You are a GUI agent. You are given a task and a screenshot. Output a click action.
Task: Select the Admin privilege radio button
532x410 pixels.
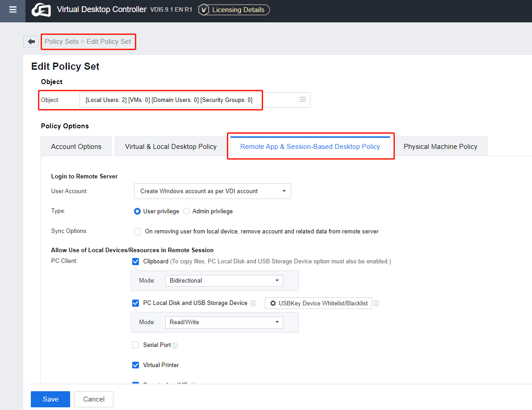pos(187,211)
